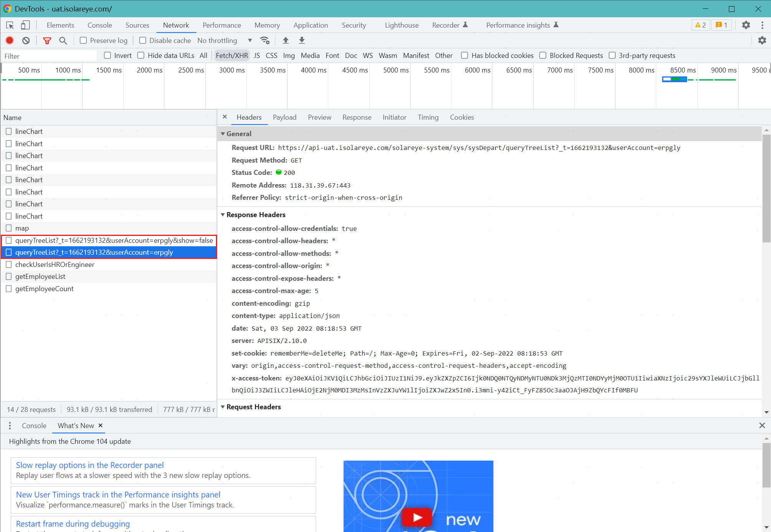Viewport: 771px width, 532px height.
Task: Select the getEmployeeList request
Action: click(x=40, y=277)
